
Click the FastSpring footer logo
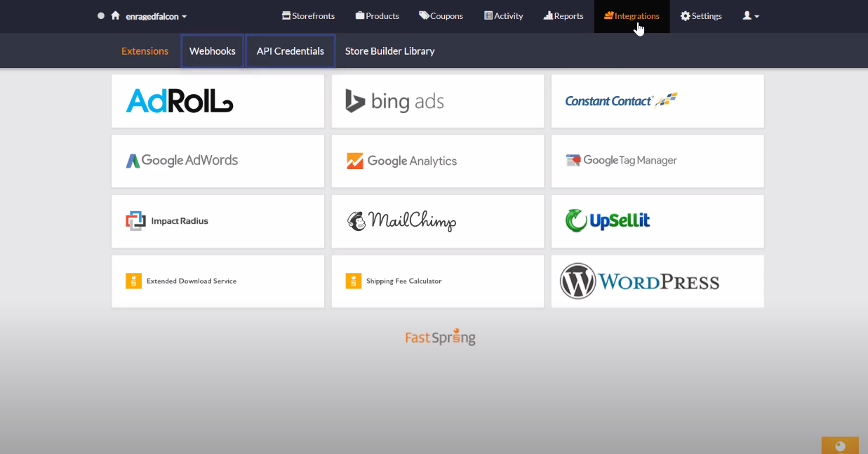440,338
